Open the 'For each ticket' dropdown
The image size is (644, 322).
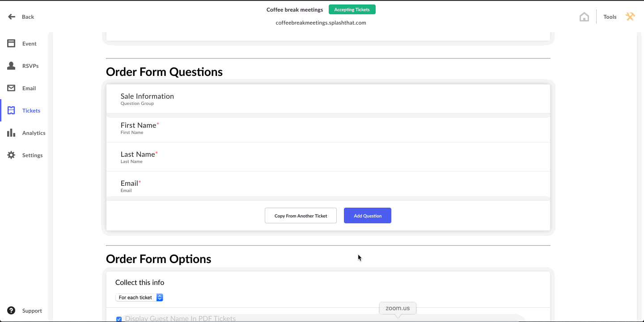(139, 297)
